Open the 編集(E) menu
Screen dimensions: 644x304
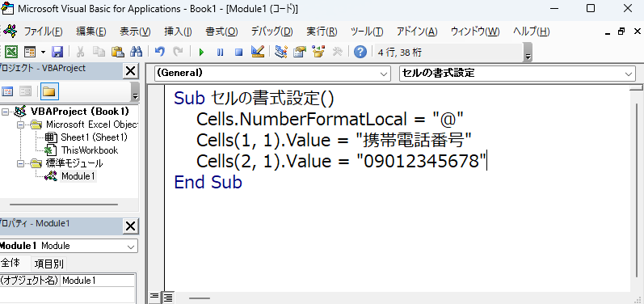tap(91, 32)
